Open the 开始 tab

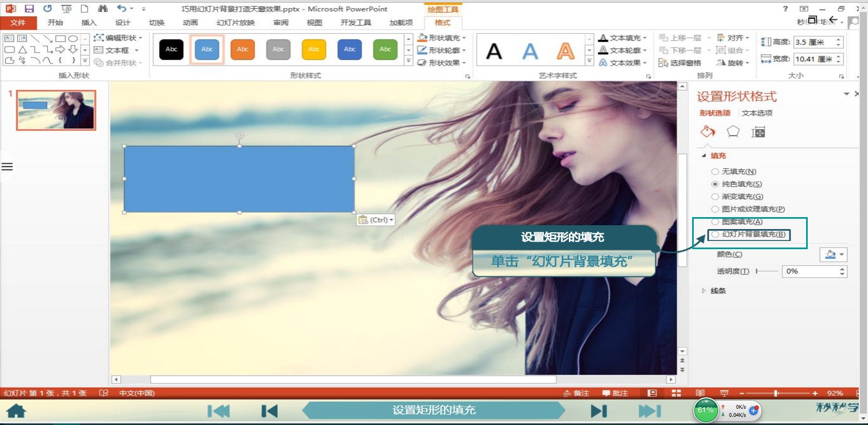55,23
